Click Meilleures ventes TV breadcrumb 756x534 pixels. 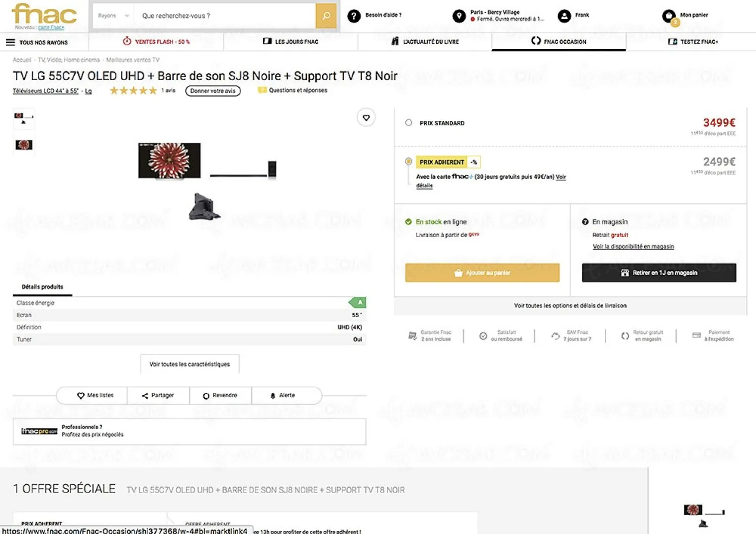(133, 60)
